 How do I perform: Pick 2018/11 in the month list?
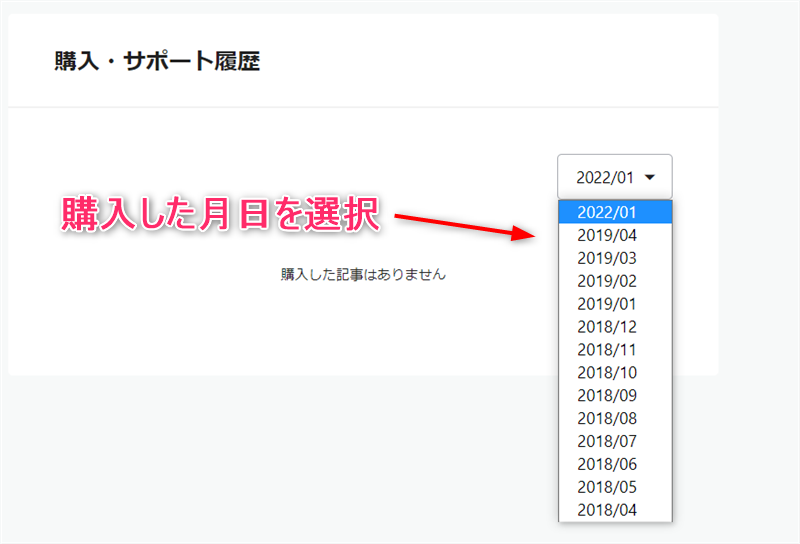pyautogui.click(x=615, y=350)
